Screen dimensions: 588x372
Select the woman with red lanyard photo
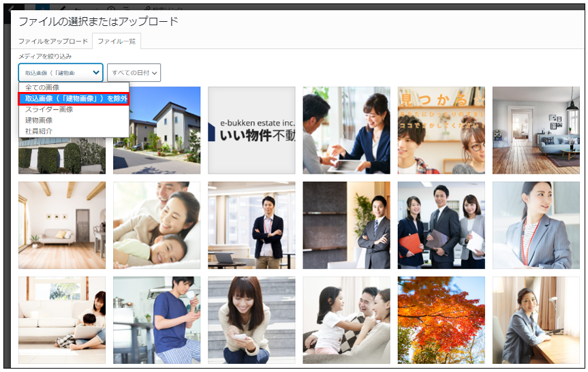[536, 225]
